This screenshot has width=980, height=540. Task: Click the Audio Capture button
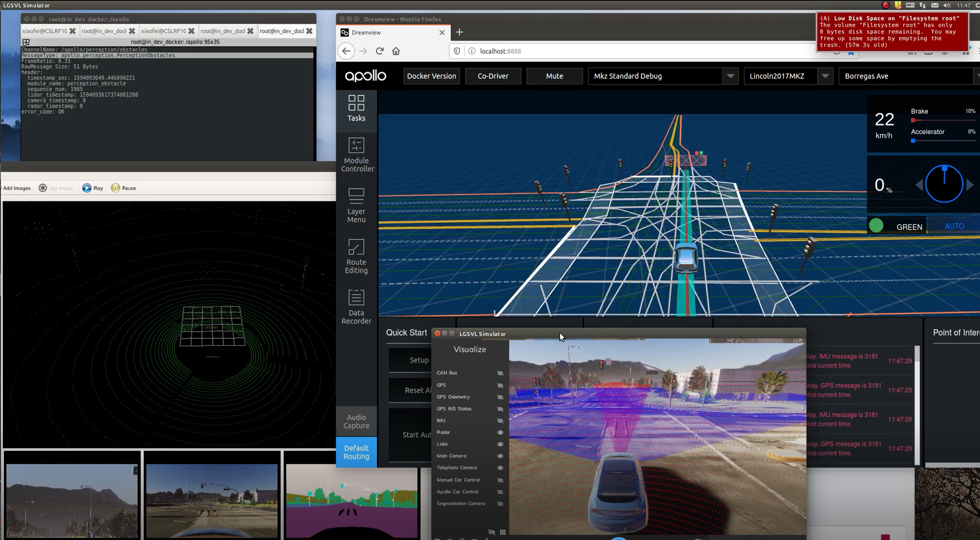click(x=356, y=422)
